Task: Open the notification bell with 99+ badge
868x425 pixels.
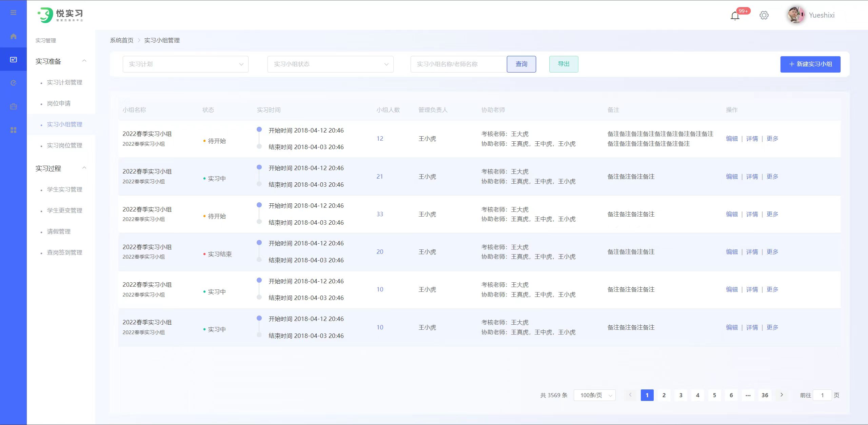Action: point(735,16)
